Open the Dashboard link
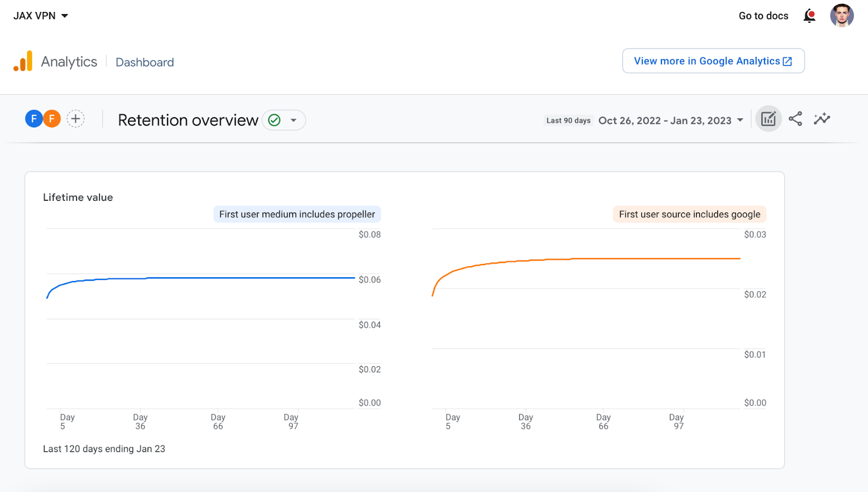 [x=145, y=62]
